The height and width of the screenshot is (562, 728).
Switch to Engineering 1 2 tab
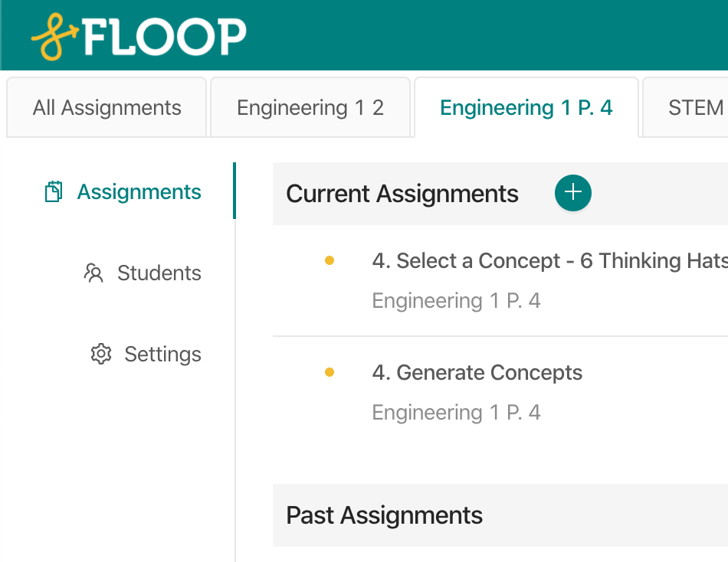(310, 108)
